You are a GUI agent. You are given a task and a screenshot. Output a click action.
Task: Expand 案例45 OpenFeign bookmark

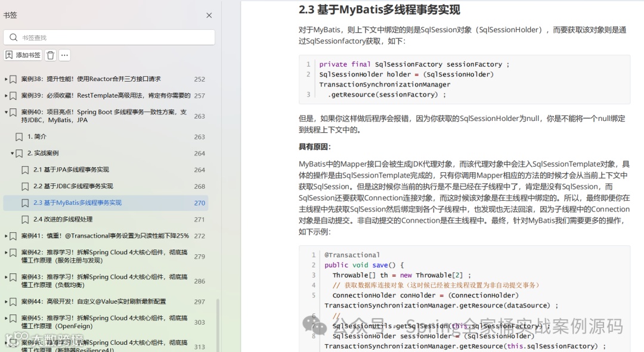tap(6, 317)
